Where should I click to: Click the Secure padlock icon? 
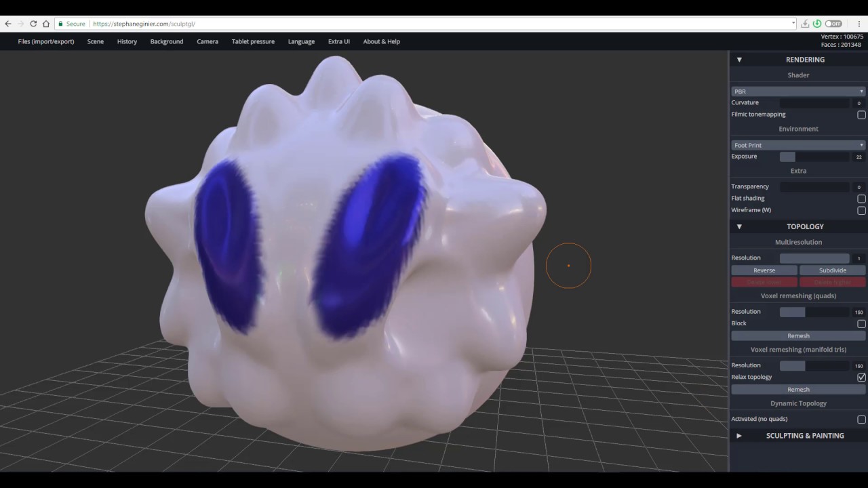[61, 24]
